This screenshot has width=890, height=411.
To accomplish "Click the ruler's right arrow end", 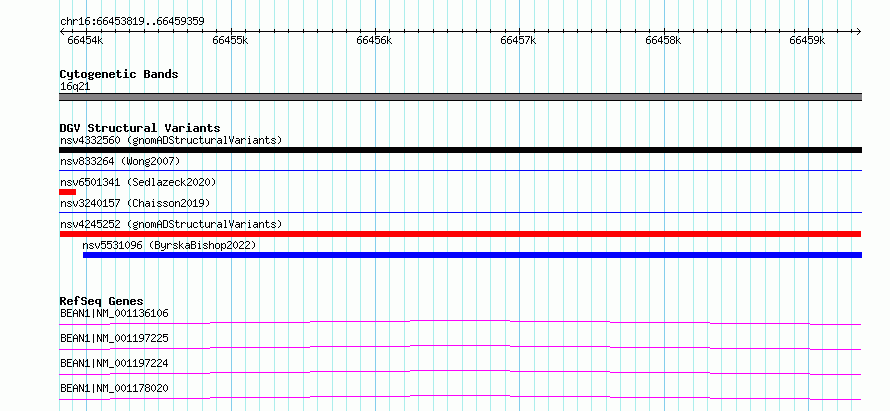I will click(859, 31).
